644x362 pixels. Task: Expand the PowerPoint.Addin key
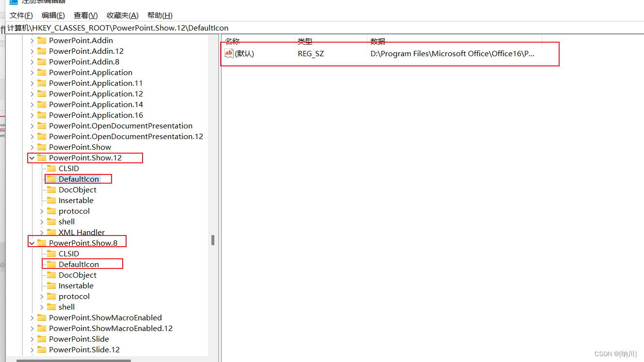click(32, 41)
